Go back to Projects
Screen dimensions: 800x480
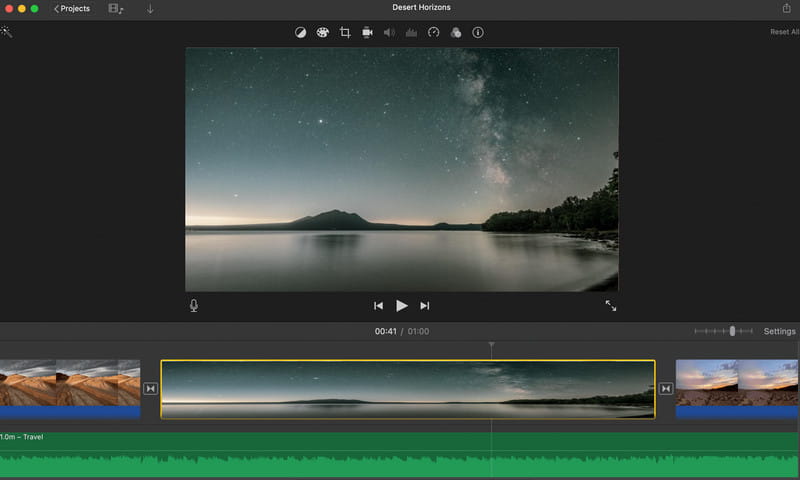pos(71,9)
